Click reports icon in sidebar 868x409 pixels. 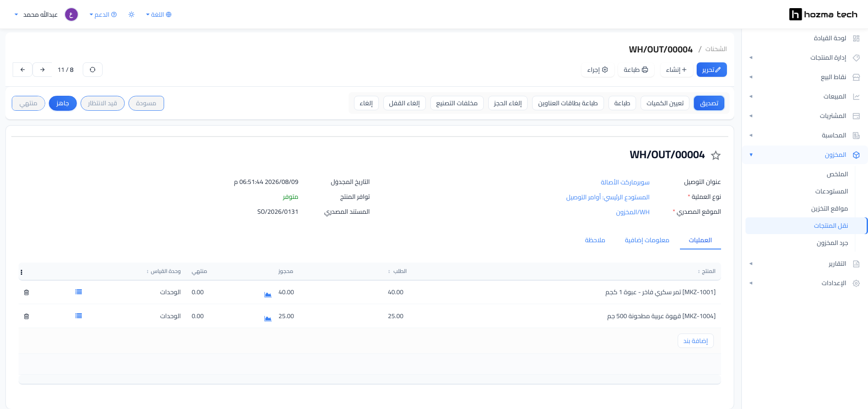[x=856, y=264]
